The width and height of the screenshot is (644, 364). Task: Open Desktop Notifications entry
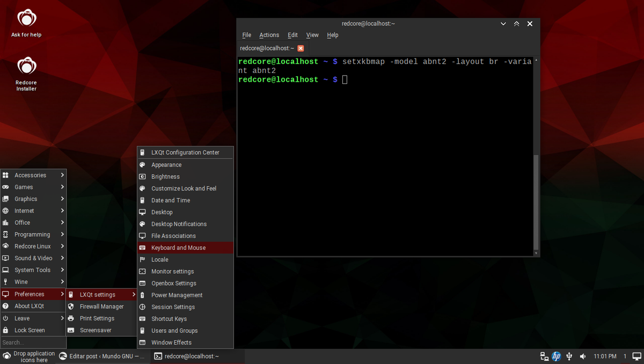(186, 224)
